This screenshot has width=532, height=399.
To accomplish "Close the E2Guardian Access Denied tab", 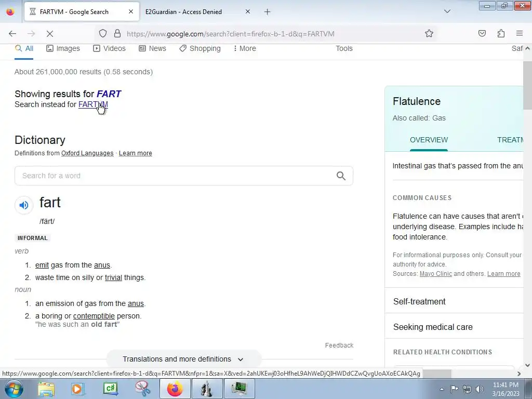I will (248, 11).
